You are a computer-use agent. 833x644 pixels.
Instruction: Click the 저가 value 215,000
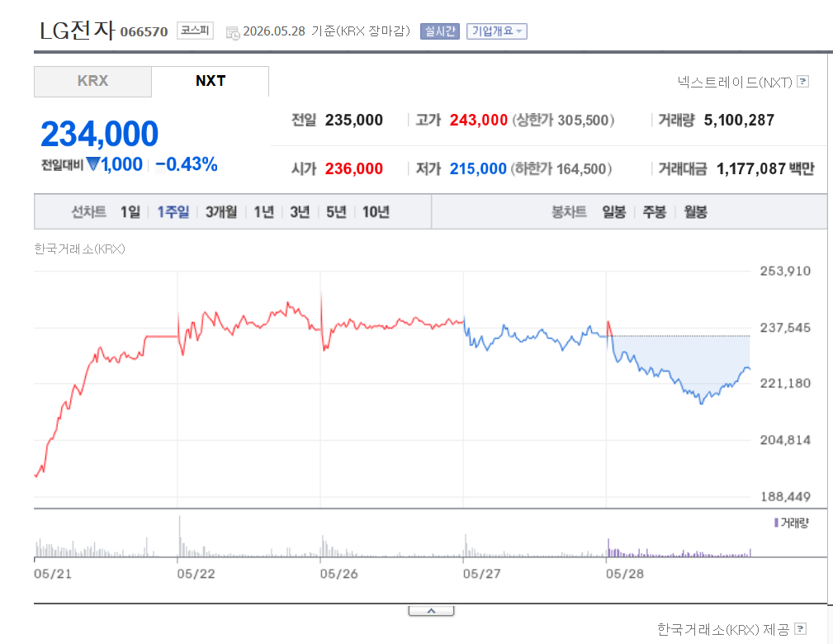pyautogui.click(x=478, y=169)
